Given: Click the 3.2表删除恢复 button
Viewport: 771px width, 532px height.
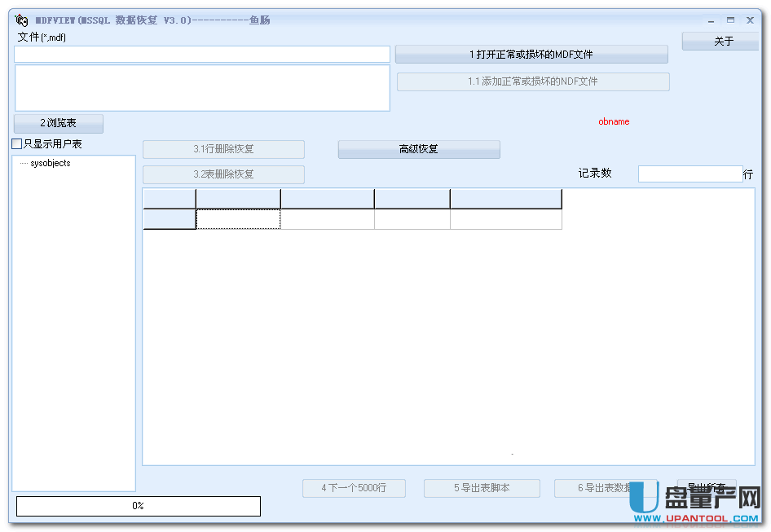Looking at the screenshot, I should pos(223,174).
